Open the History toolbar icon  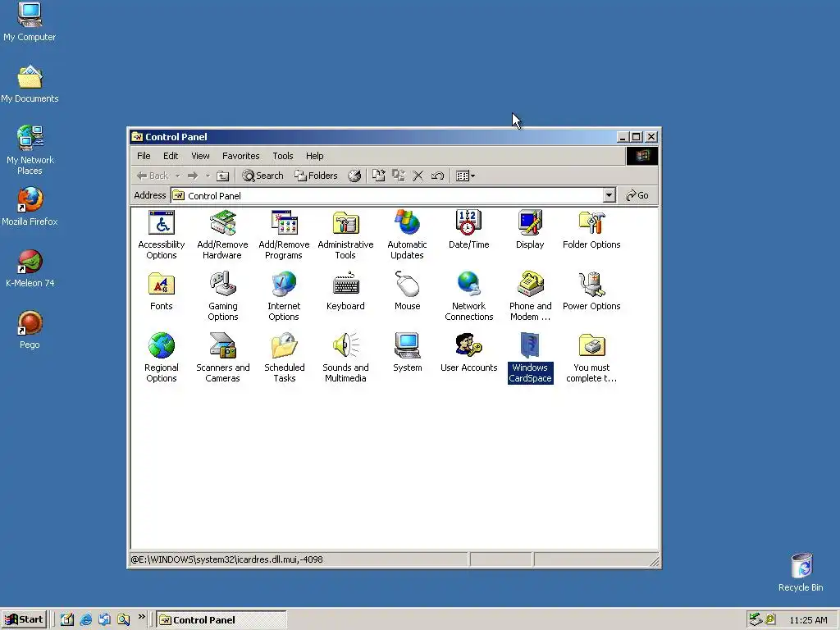tap(354, 176)
